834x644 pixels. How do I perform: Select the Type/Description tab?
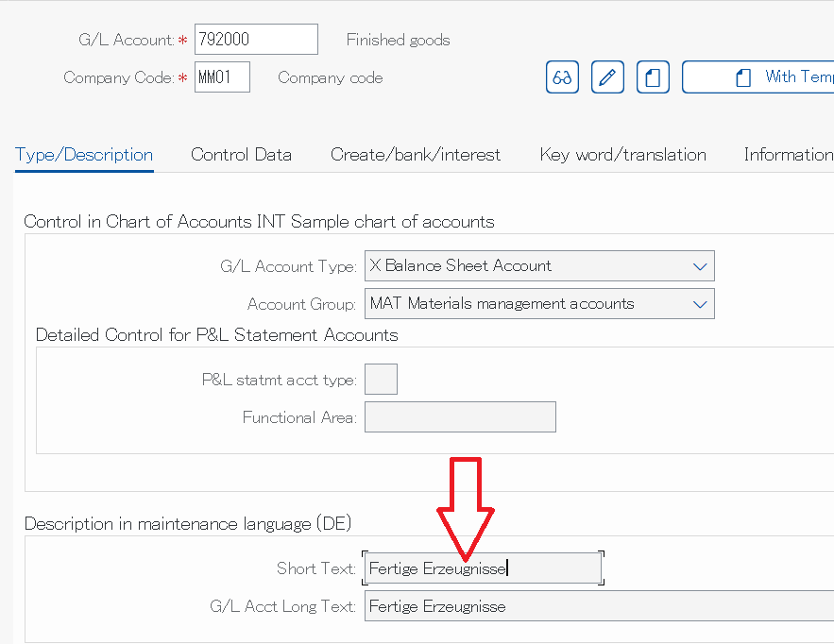[x=84, y=155]
